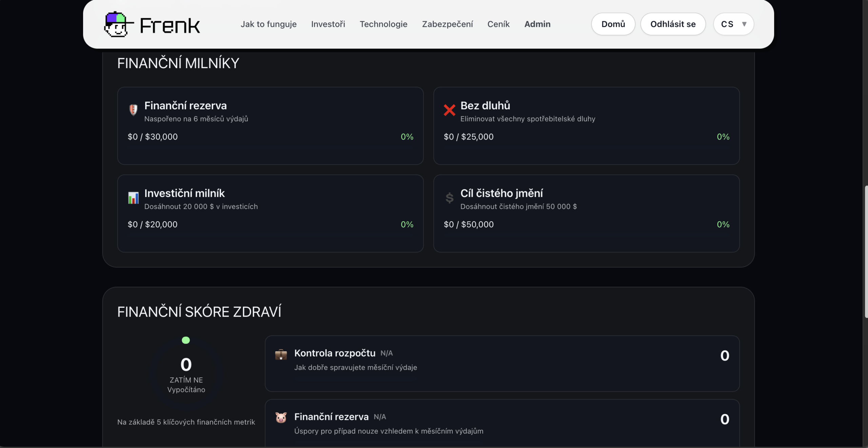
Task: Open the Ceník pricing link
Action: coord(498,24)
